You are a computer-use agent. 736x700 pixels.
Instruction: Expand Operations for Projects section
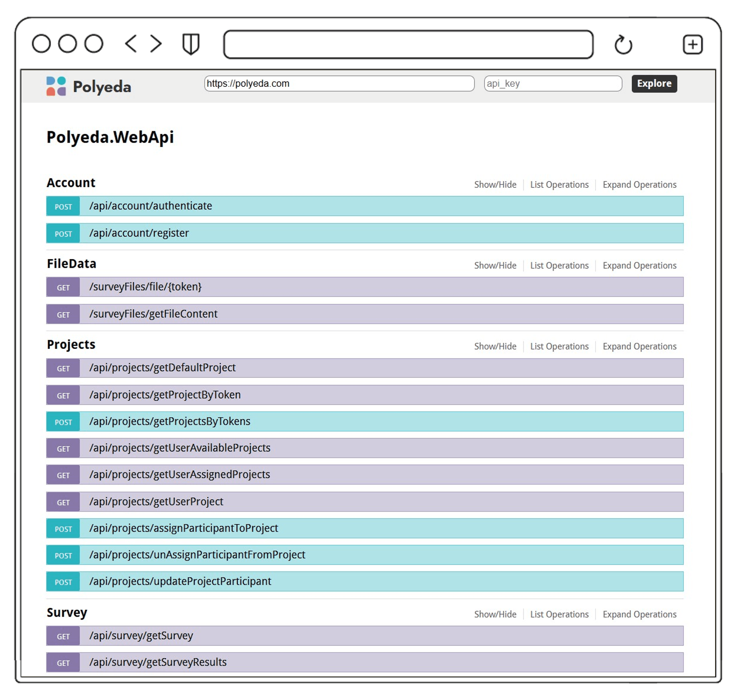click(x=639, y=346)
